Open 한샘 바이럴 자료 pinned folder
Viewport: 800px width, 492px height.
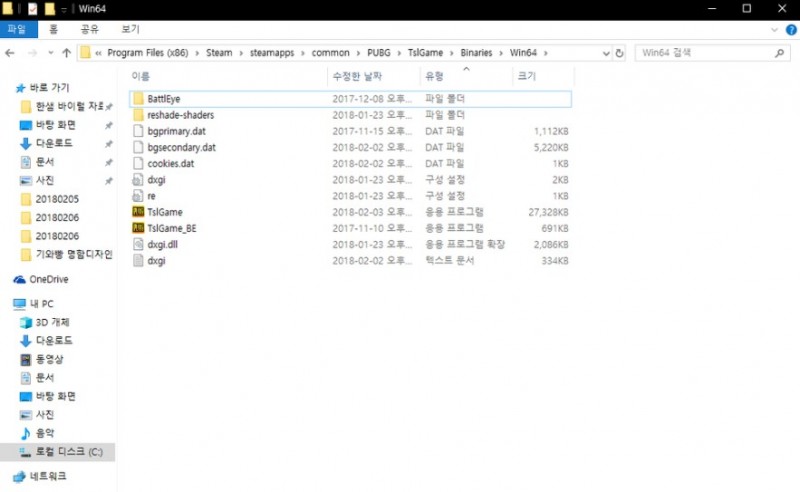tap(62, 107)
